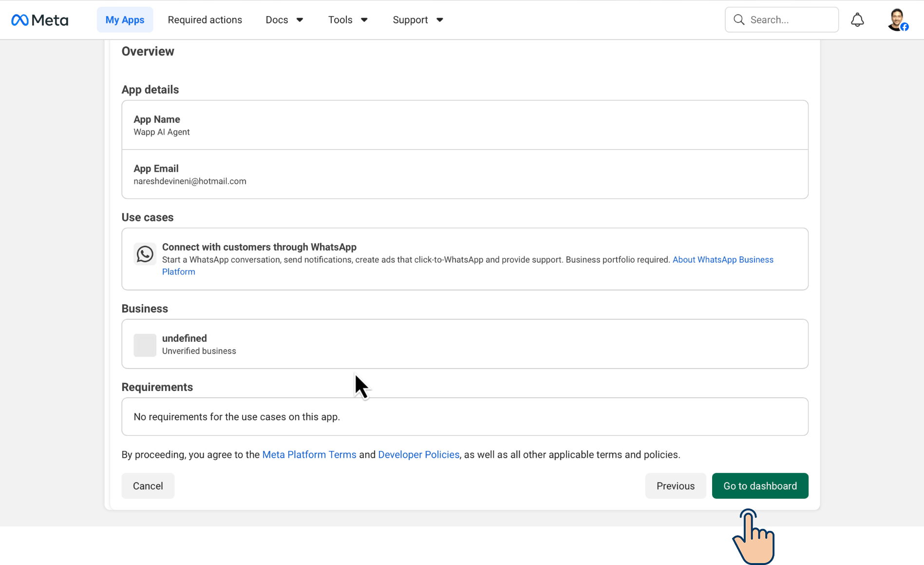Screen dimensions: 924x565
Task: Click the search magnifier icon
Action: 739,20
